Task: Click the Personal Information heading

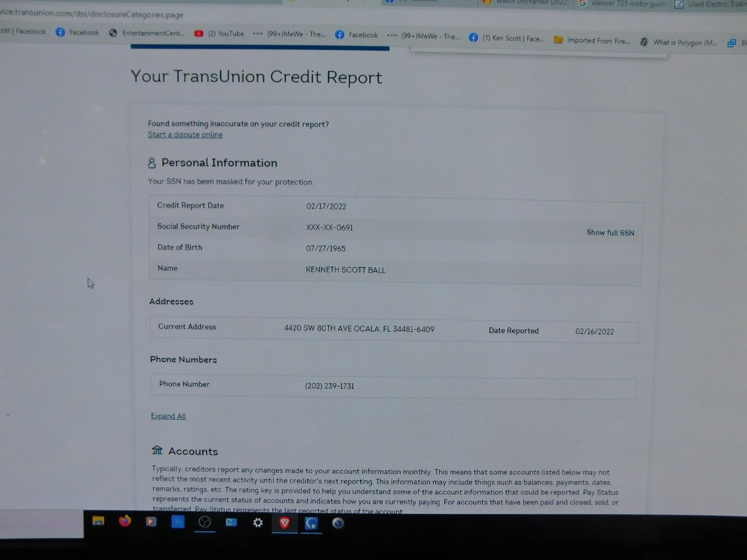Action: coord(219,163)
